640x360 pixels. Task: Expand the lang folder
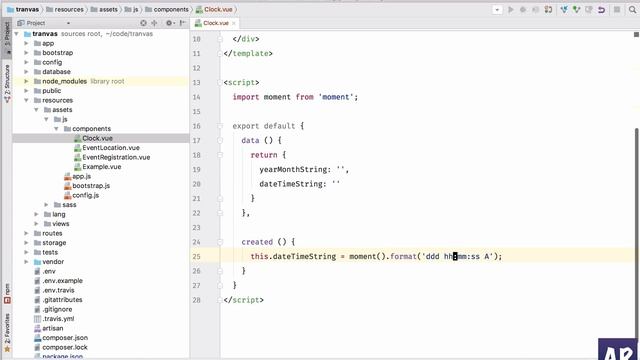36,214
